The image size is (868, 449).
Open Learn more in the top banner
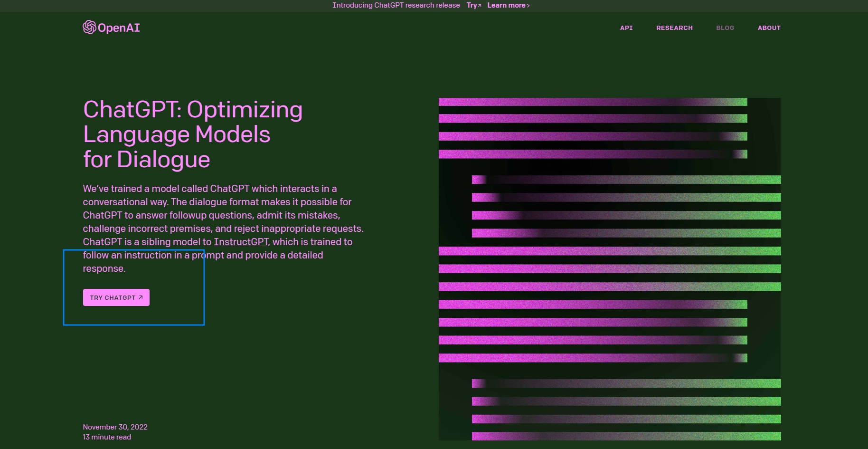click(x=509, y=5)
